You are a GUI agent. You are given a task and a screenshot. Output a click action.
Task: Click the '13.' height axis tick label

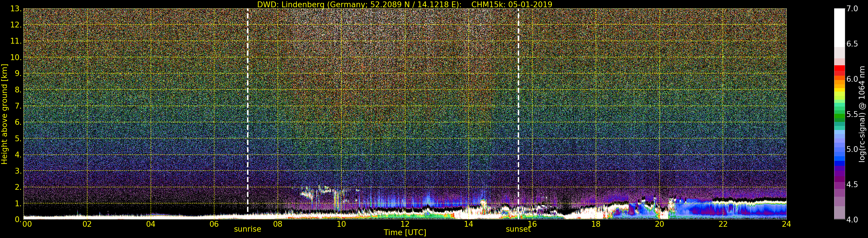click(x=16, y=9)
